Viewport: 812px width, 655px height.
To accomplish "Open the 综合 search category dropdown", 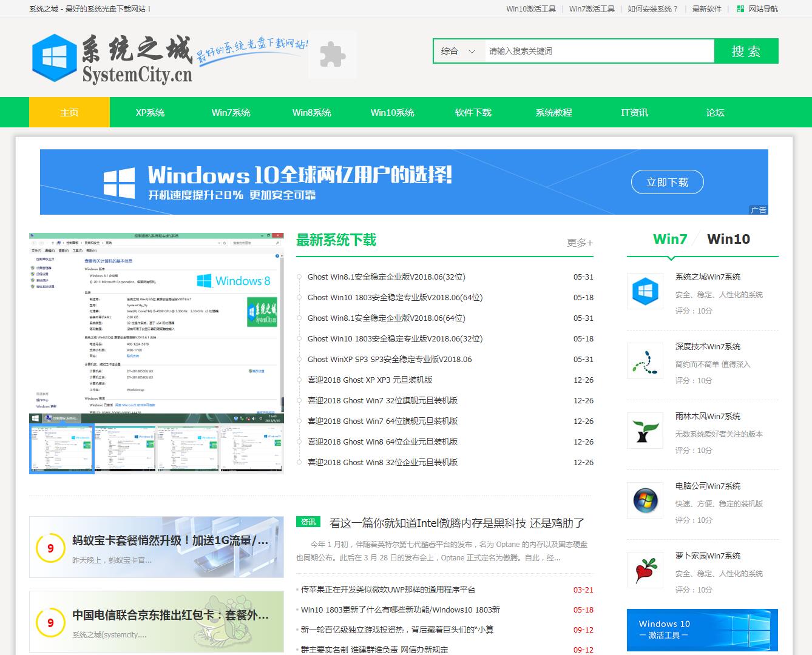I will (x=459, y=51).
